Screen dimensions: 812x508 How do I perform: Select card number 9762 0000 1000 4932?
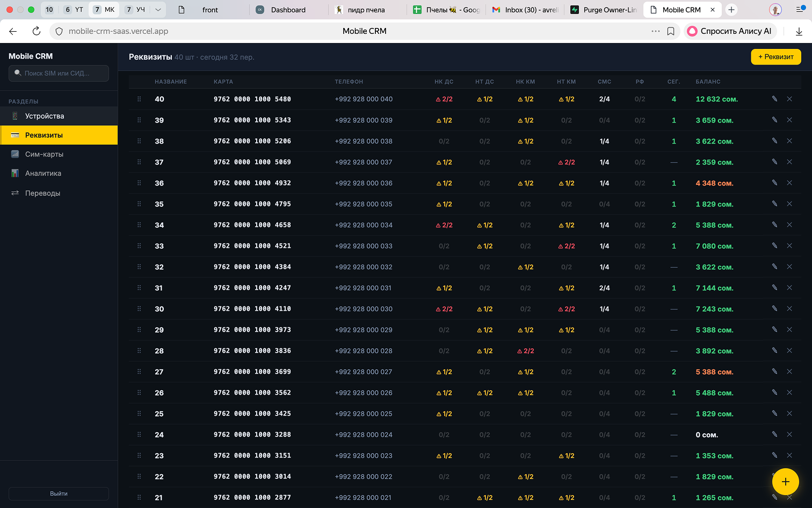[252, 183]
